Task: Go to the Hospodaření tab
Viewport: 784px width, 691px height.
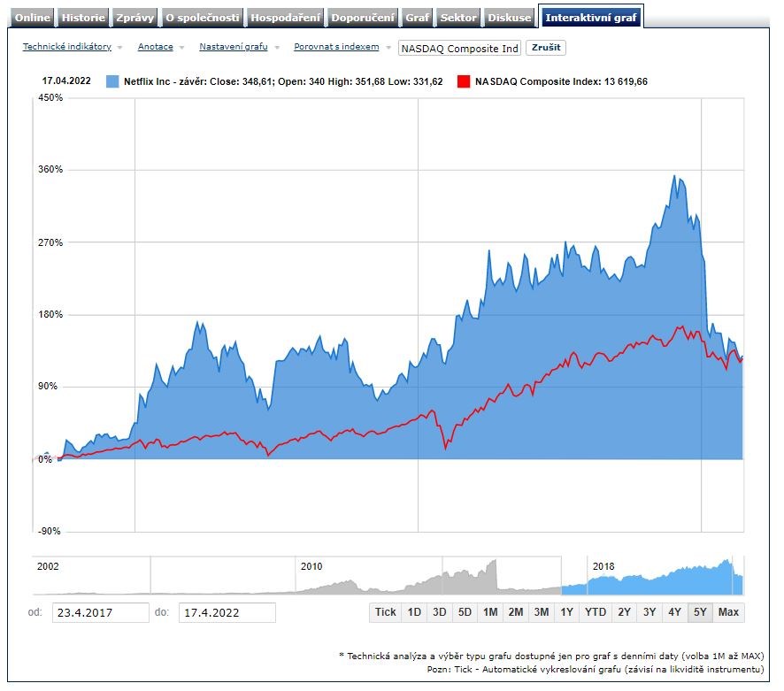Action: pos(285,18)
